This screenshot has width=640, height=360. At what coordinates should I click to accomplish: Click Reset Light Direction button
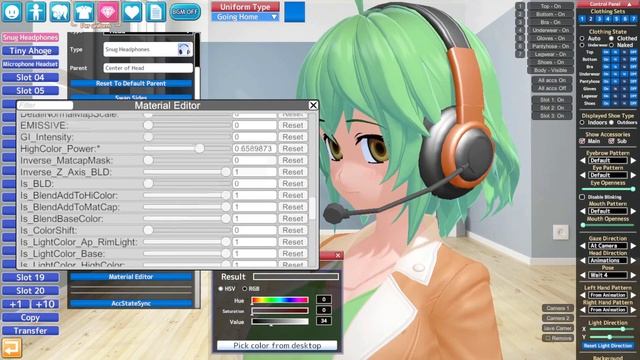[608, 346]
